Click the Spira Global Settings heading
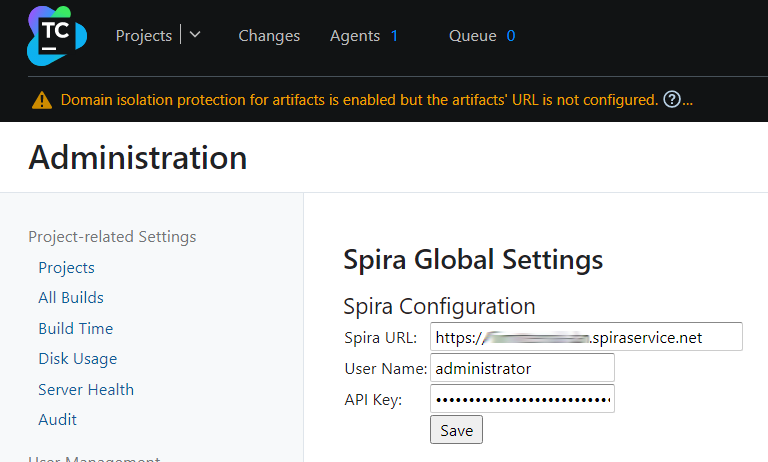The height and width of the screenshot is (462, 768). pos(473,259)
